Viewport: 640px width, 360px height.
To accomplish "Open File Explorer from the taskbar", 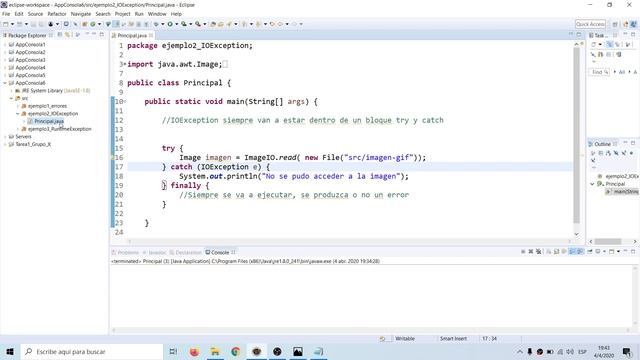I will 215,351.
